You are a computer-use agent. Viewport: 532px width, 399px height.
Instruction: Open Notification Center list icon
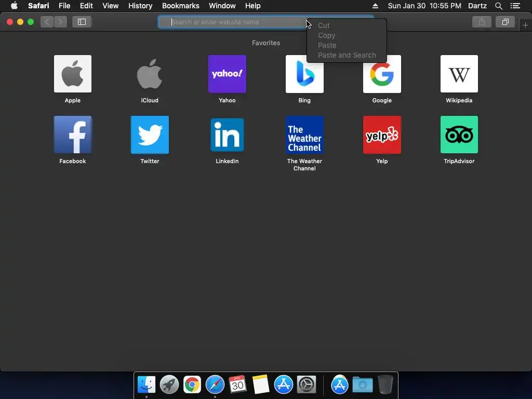(x=515, y=6)
